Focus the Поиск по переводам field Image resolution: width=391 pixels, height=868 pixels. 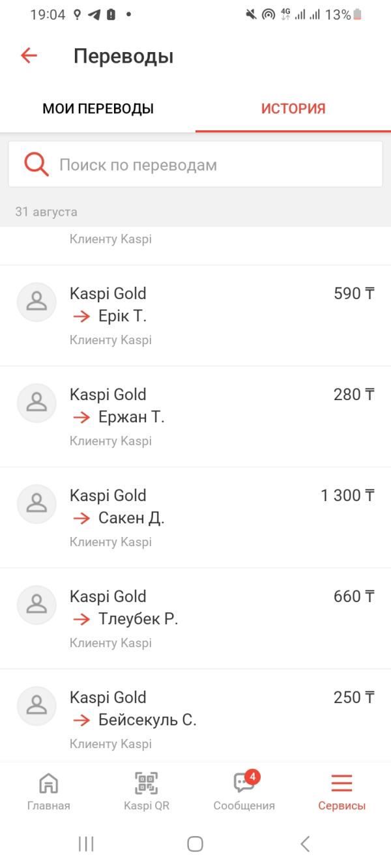pyautogui.click(x=195, y=165)
